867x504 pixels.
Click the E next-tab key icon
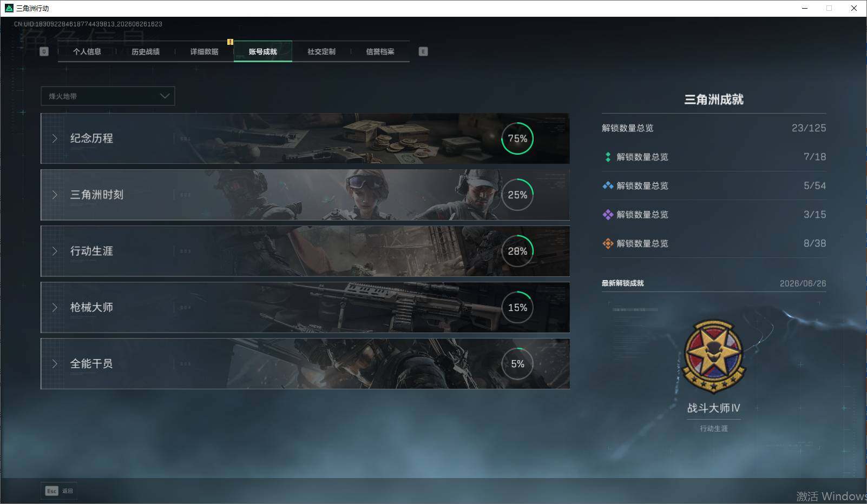click(423, 51)
